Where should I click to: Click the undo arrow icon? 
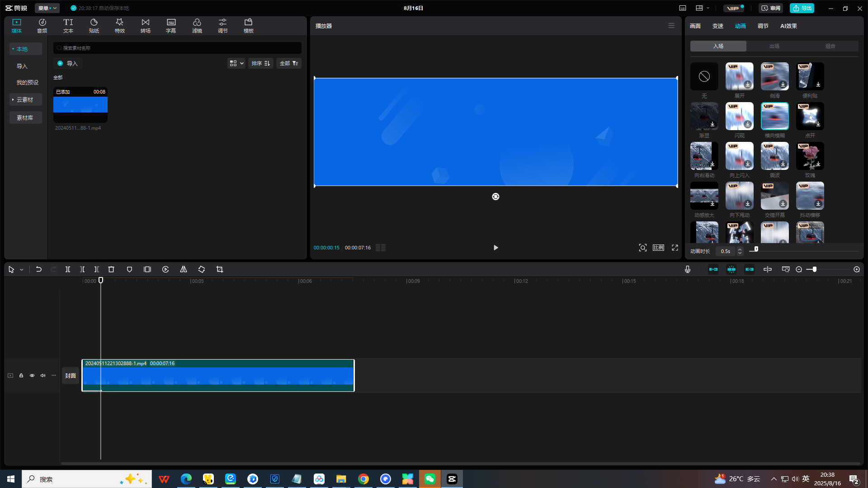tap(39, 269)
